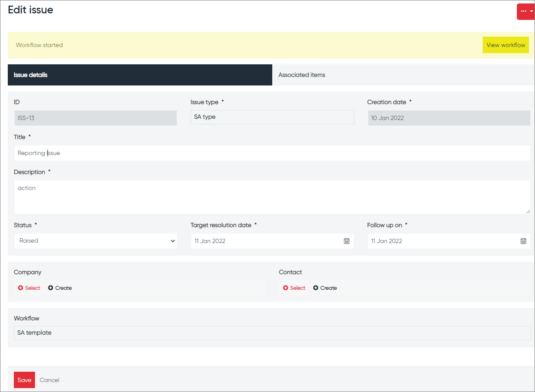Click the Creation date field
The width and height of the screenshot is (535, 392).
coord(449,118)
